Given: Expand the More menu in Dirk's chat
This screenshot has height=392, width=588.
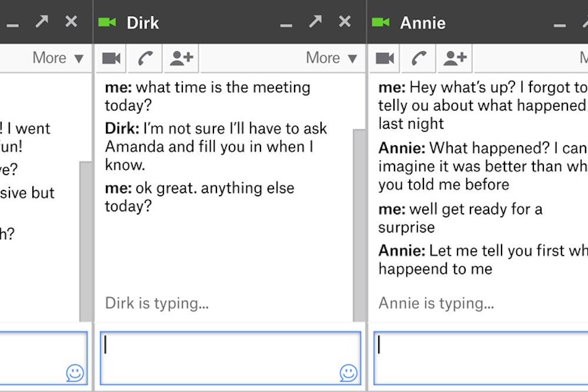Looking at the screenshot, I should (x=331, y=58).
